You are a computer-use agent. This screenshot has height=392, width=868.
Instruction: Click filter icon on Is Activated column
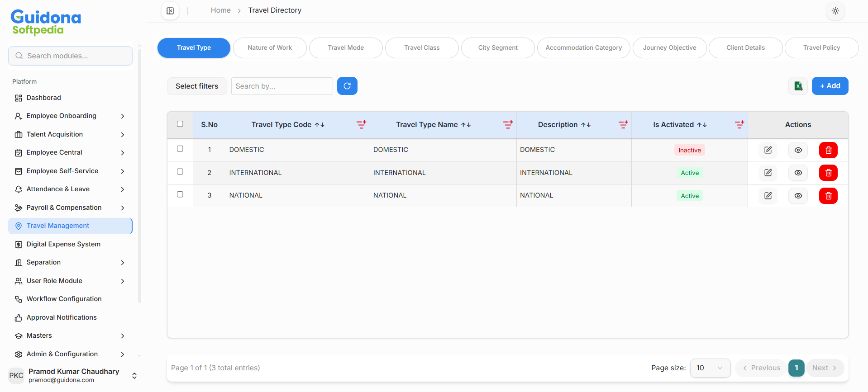[739, 125]
